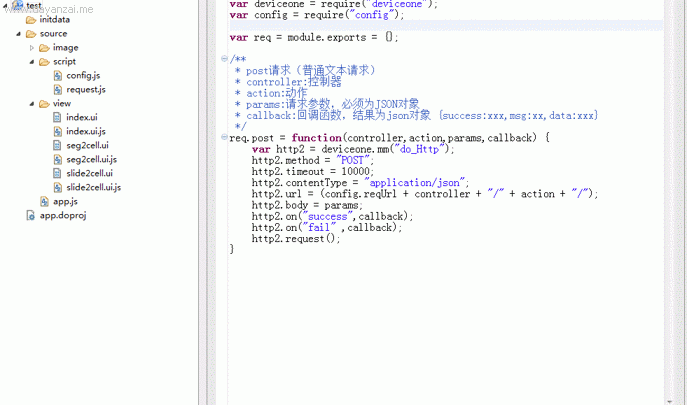Image resolution: width=687 pixels, height=405 pixels.
Task: Click the script folder icon
Action: click(44, 62)
